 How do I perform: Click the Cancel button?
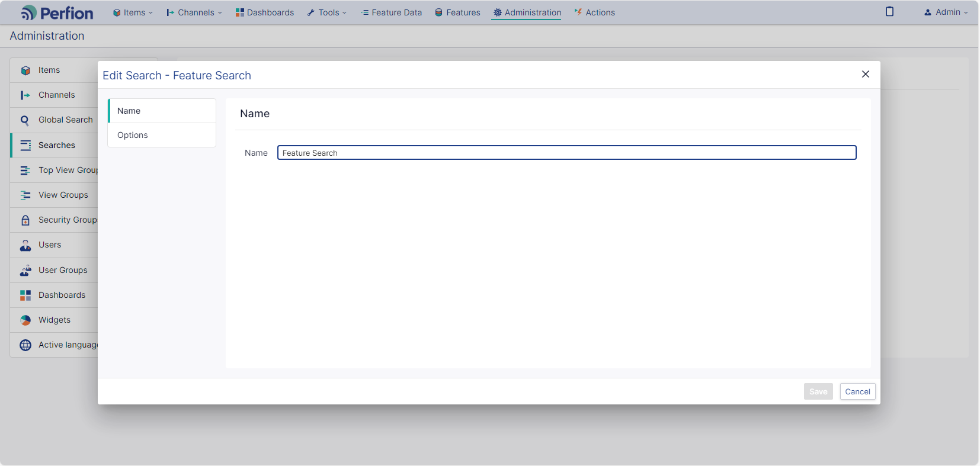point(857,391)
